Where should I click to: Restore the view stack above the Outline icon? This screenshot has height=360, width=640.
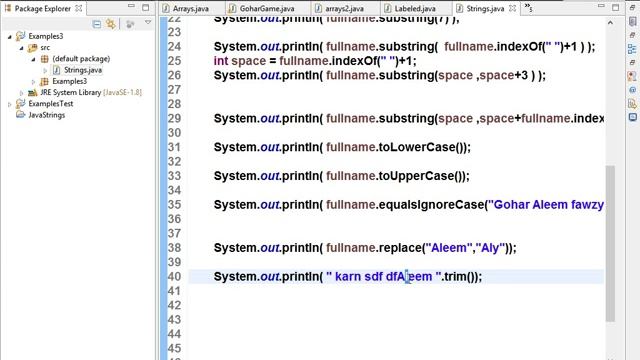[x=632, y=36]
